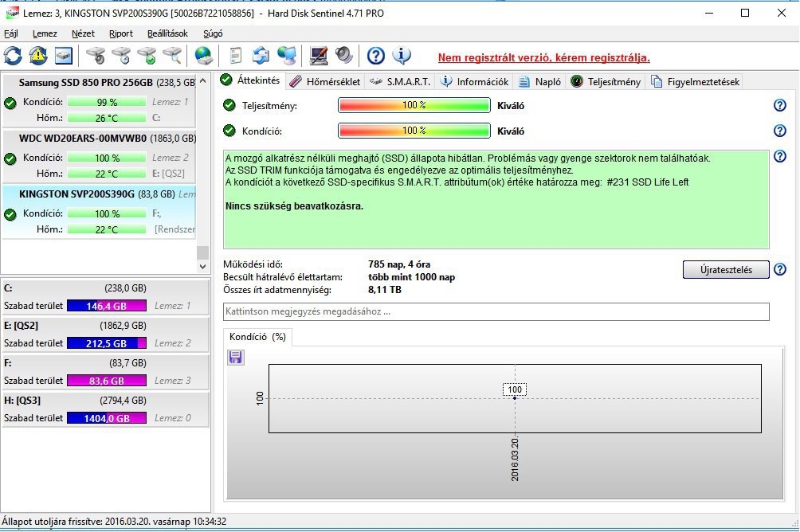Click the H: [QS3] partition label
The image size is (800, 532).
click(x=22, y=401)
